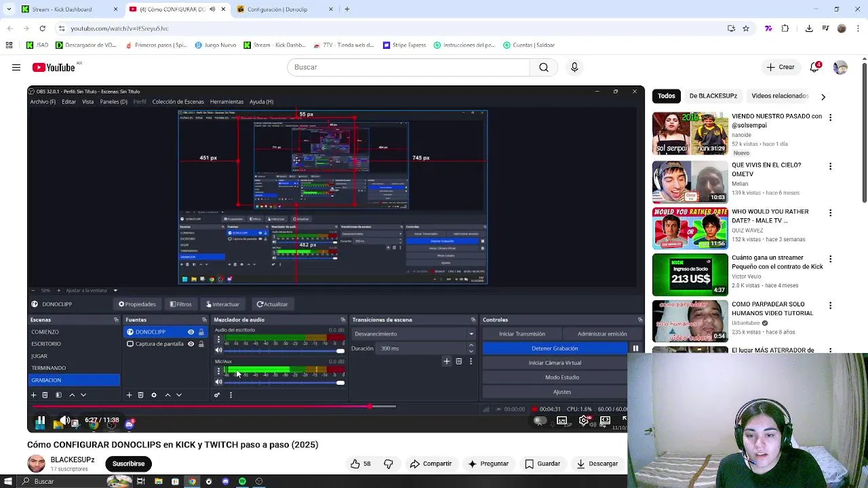Mute the Mic/Aux speaker icon
The width and height of the screenshot is (868, 488).
click(218, 382)
